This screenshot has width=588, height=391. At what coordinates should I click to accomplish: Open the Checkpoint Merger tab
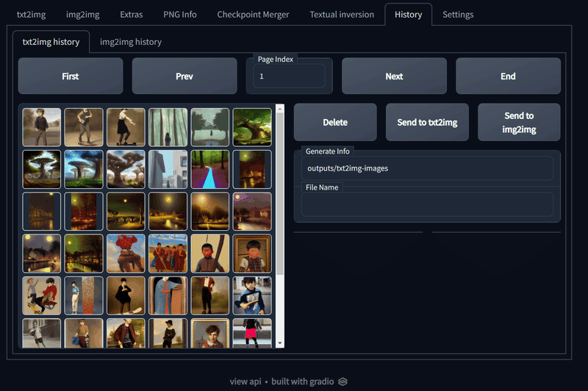click(253, 15)
